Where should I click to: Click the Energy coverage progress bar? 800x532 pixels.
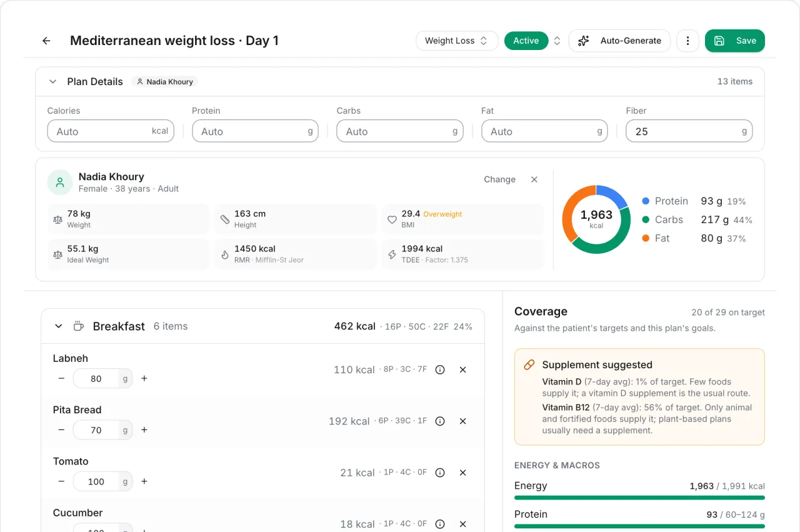point(639,498)
